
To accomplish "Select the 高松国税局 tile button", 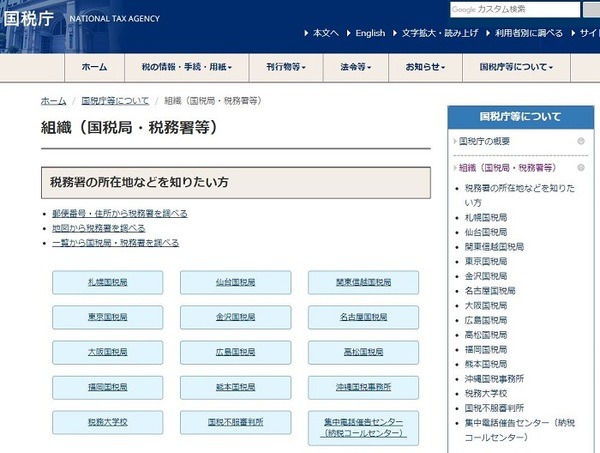I will coord(364,352).
